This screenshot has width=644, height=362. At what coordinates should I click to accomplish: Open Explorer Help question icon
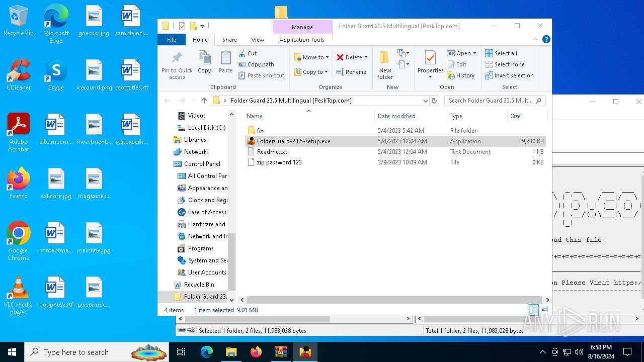(546, 39)
